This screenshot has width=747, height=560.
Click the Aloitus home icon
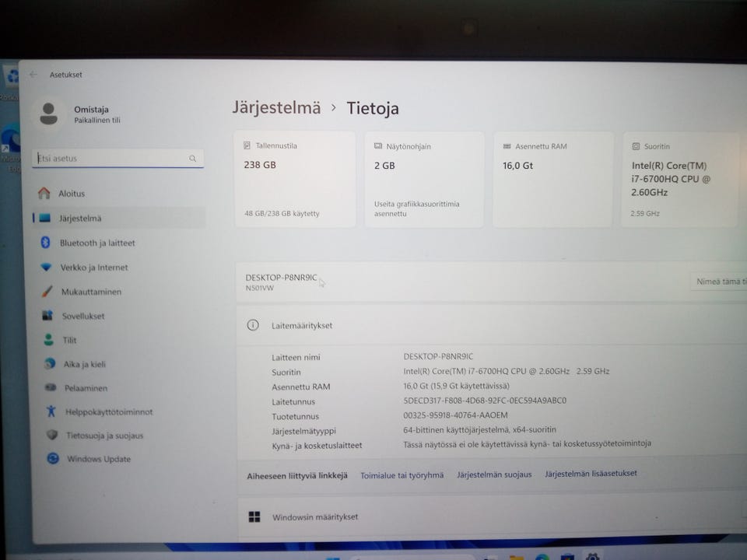pyautogui.click(x=44, y=194)
